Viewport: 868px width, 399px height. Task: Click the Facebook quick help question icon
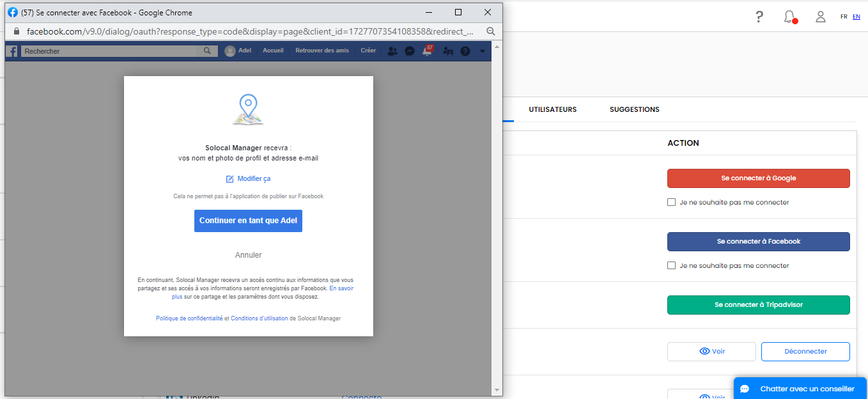(465, 51)
